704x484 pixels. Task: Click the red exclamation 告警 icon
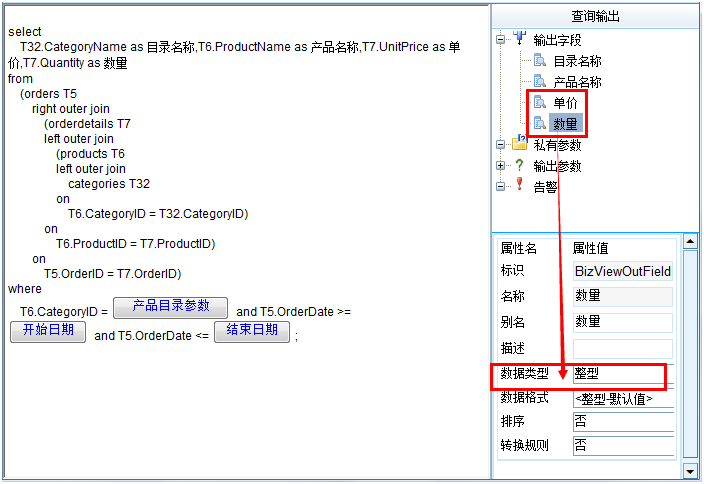(519, 184)
